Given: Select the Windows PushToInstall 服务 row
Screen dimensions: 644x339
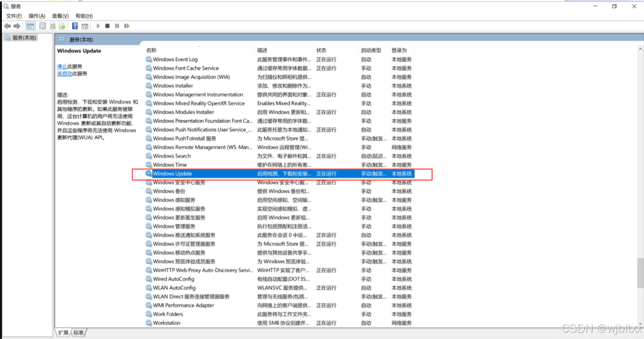Looking at the screenshot, I should click(x=279, y=138).
